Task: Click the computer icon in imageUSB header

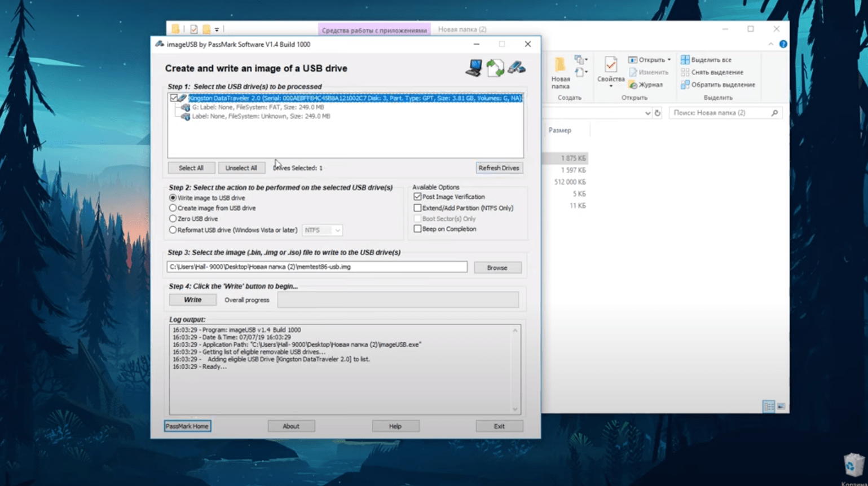Action: tap(473, 68)
